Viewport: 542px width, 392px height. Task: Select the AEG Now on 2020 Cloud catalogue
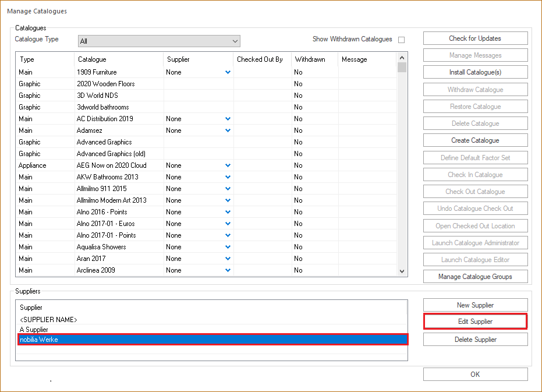[x=111, y=165]
